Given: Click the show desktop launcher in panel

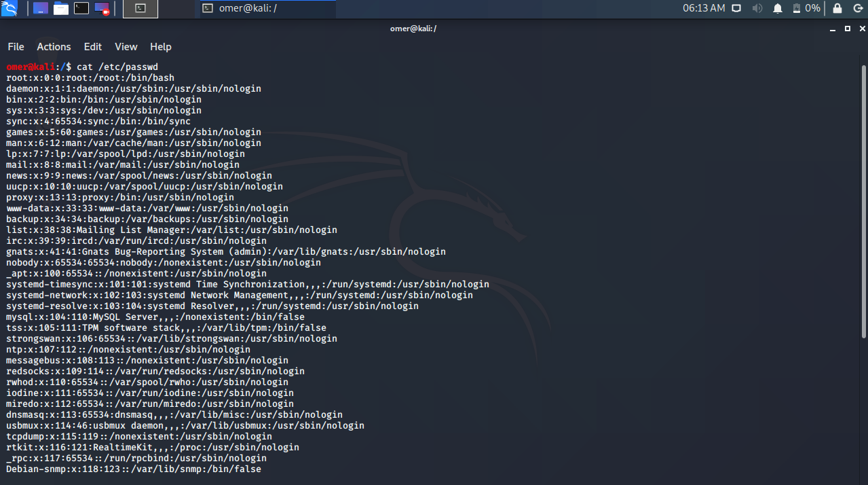Looking at the screenshot, I should tap(41, 9).
